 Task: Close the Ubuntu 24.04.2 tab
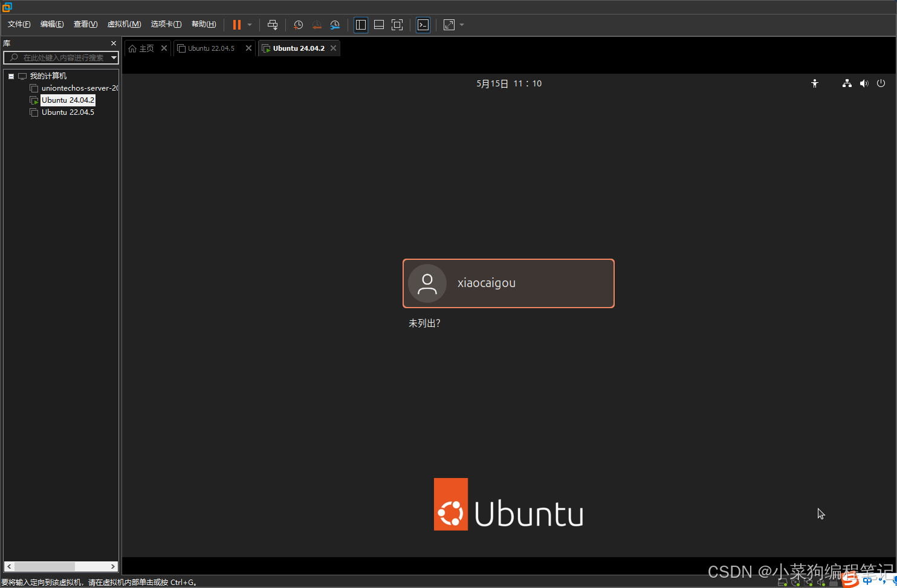[333, 48]
